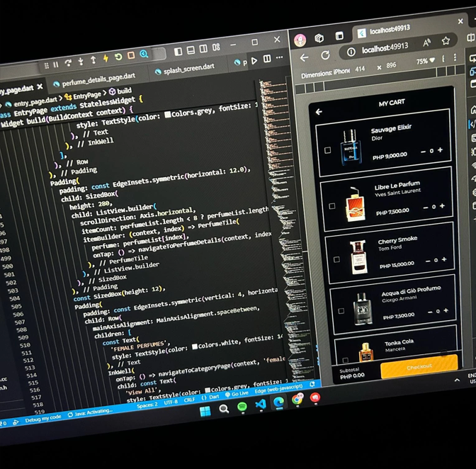This screenshot has height=469, width=476.
Task: Click the 896 height field
Action: pyautogui.click(x=391, y=65)
